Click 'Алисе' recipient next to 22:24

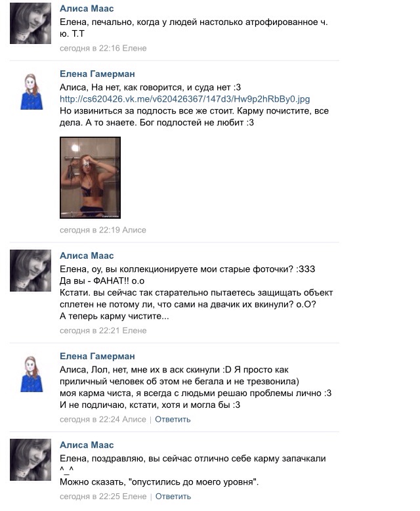click(134, 420)
